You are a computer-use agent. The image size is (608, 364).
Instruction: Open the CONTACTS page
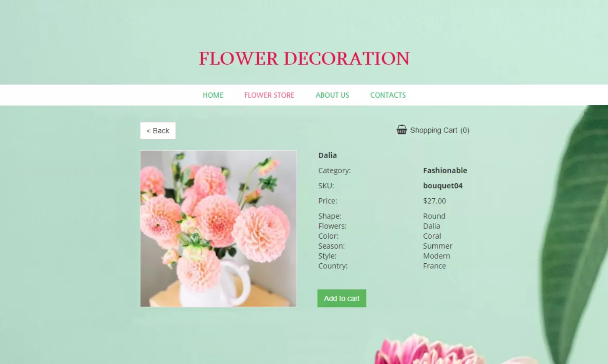pos(388,95)
